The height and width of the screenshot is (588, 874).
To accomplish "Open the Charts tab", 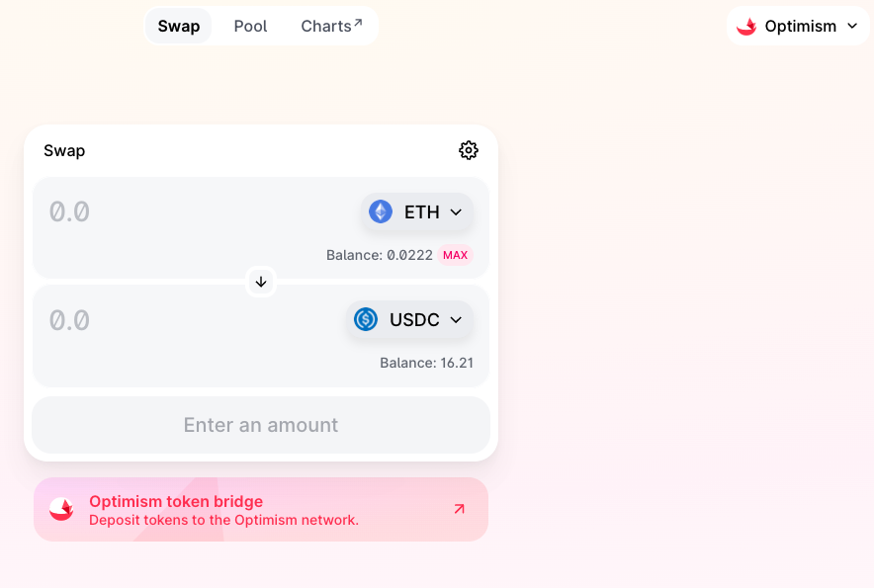I will coord(331,27).
